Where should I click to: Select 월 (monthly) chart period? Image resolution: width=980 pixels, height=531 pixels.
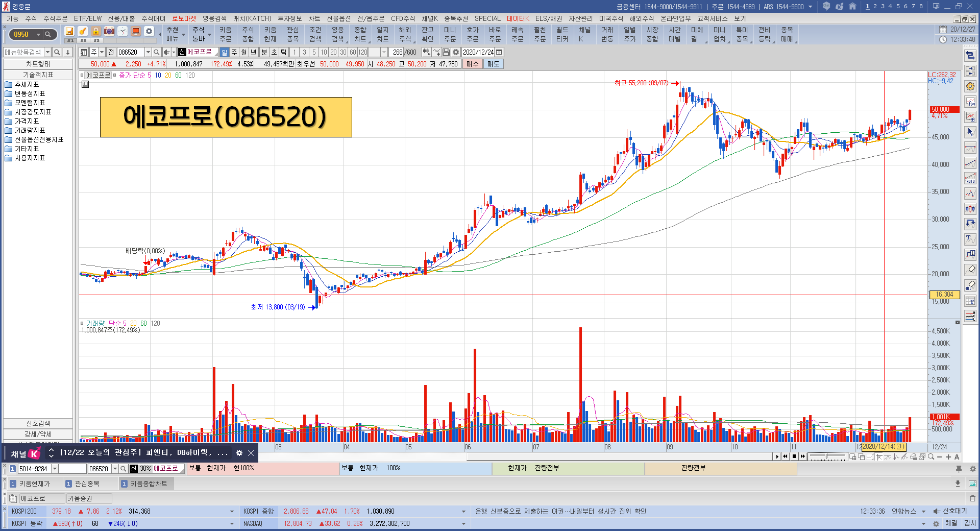[x=244, y=52]
